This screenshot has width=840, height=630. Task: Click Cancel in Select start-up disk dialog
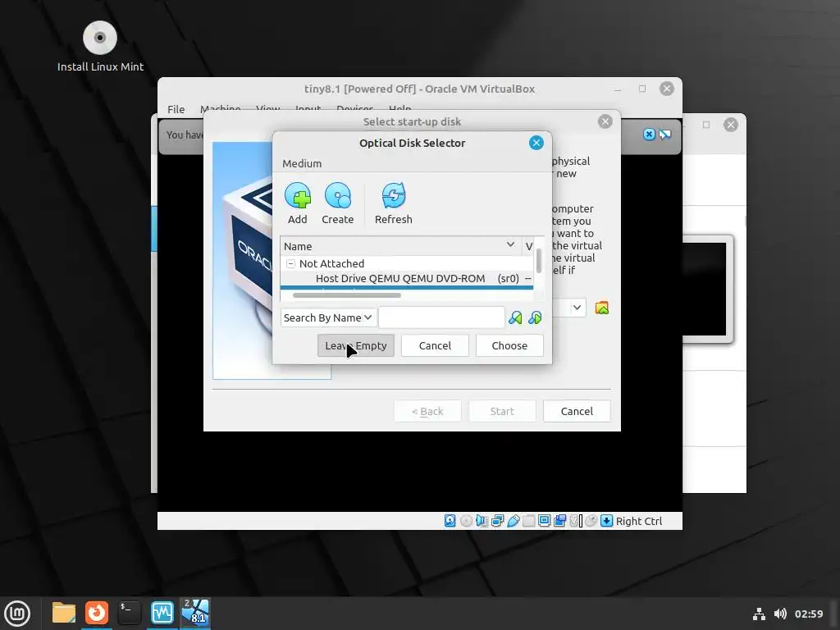coord(577,411)
